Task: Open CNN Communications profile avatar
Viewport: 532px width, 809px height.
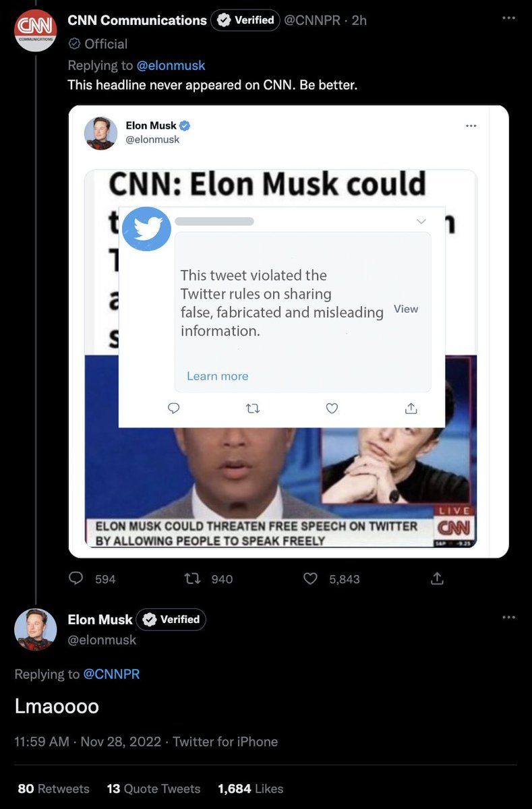Action: click(35, 31)
